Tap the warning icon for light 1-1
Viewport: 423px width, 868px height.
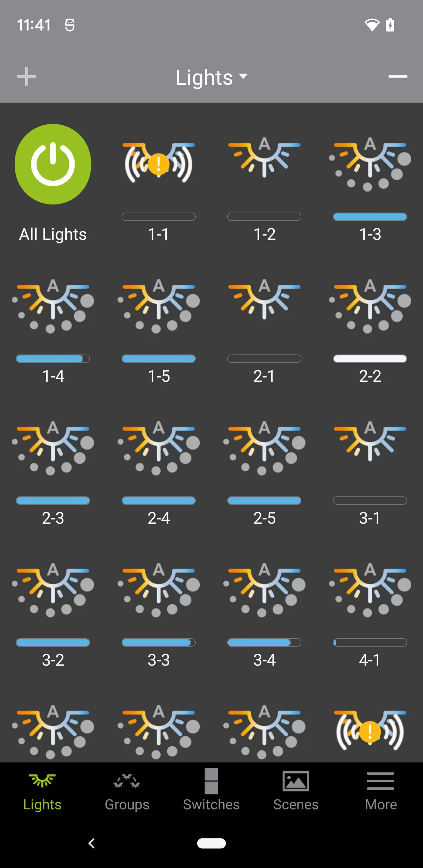[159, 164]
